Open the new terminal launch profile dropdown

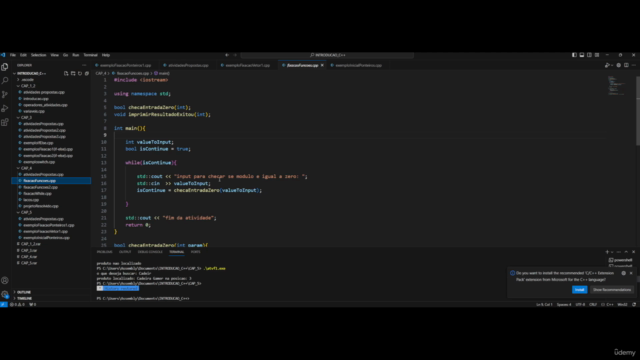tap(612, 252)
